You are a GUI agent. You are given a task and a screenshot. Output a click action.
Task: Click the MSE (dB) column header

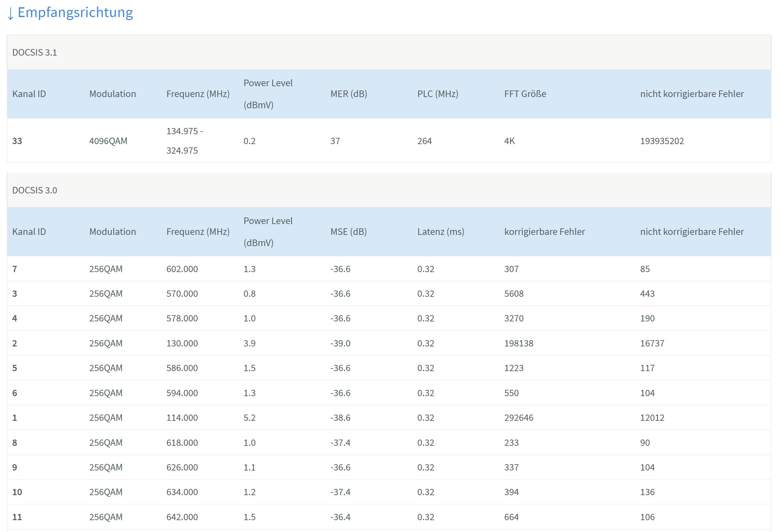[348, 231]
